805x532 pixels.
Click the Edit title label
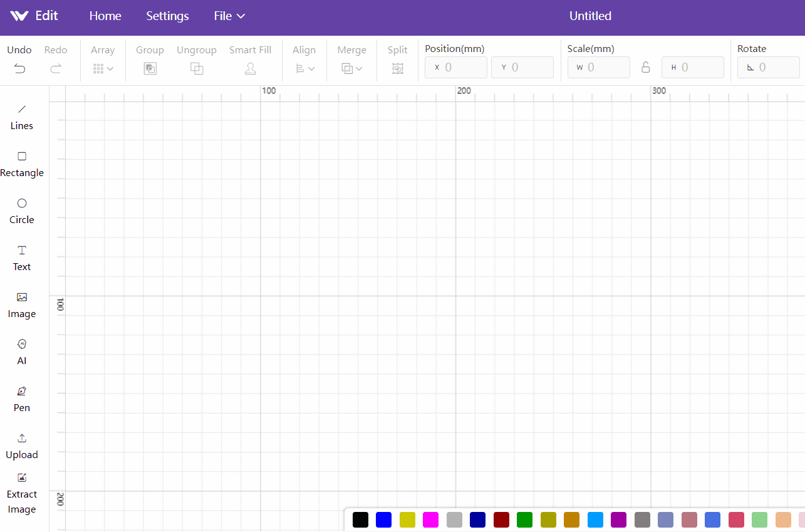(x=47, y=16)
